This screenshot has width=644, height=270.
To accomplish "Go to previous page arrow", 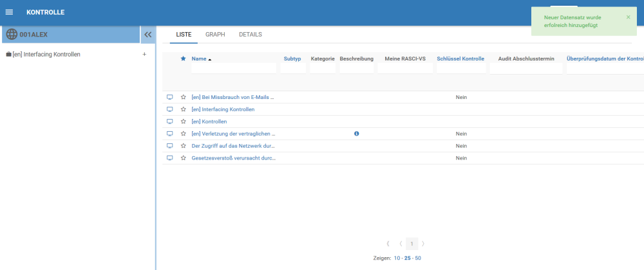I will (x=401, y=244).
